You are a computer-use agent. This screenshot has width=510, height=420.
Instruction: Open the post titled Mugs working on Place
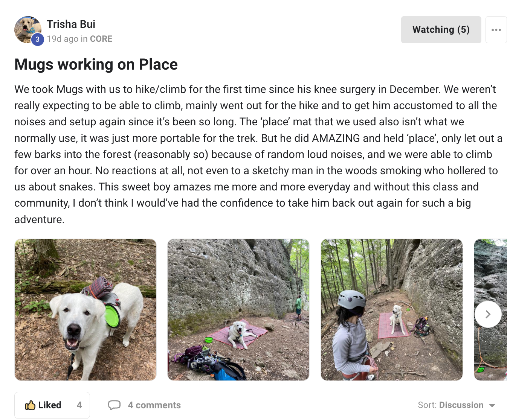click(x=96, y=64)
